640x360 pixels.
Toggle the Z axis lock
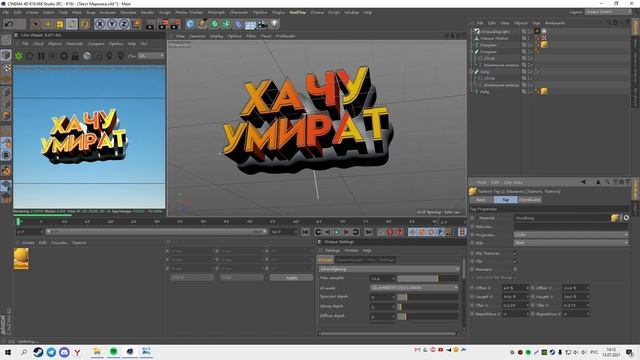pyautogui.click(x=124, y=24)
